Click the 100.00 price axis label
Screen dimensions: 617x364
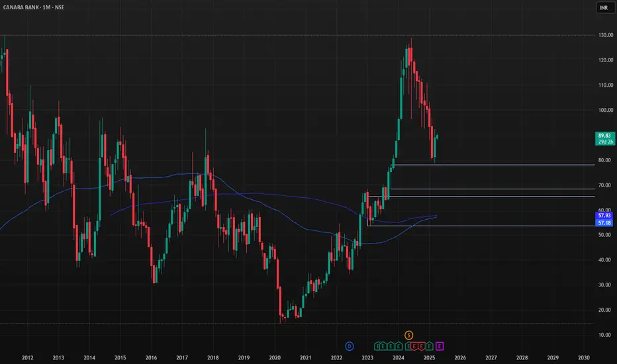606,110
